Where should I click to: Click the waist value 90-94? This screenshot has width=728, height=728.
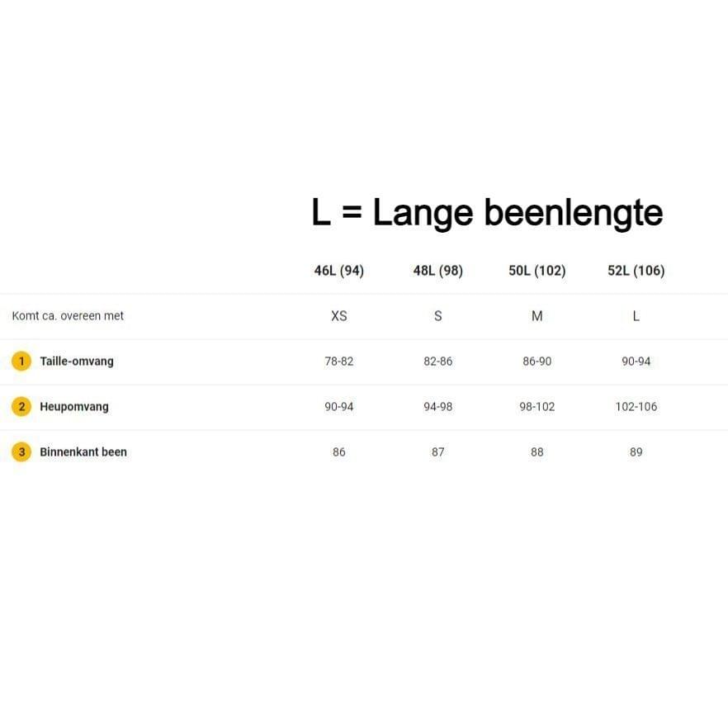coord(636,362)
